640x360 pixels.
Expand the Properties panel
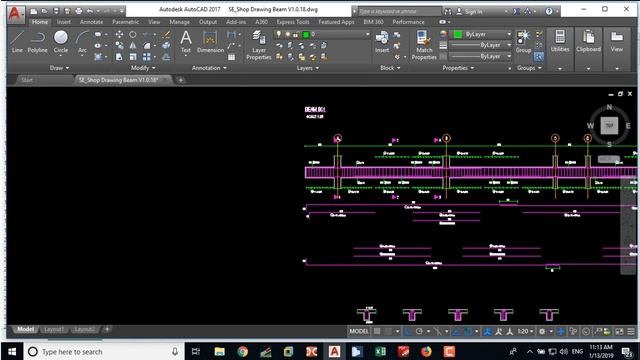pyautogui.click(x=458, y=68)
